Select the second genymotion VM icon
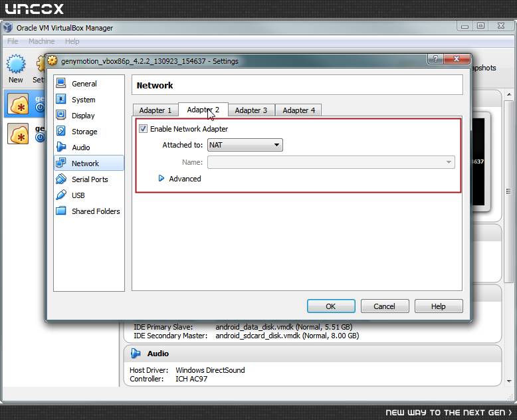This screenshot has height=420, width=517. (18, 134)
